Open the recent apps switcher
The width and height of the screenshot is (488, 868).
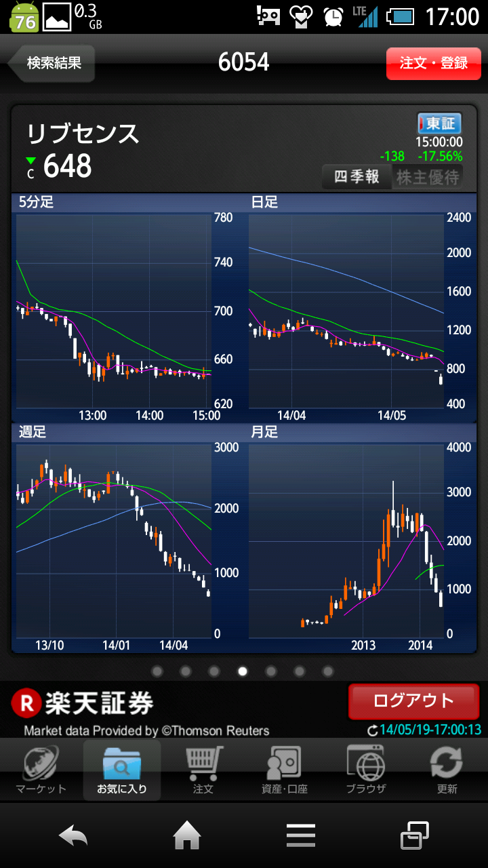click(414, 836)
